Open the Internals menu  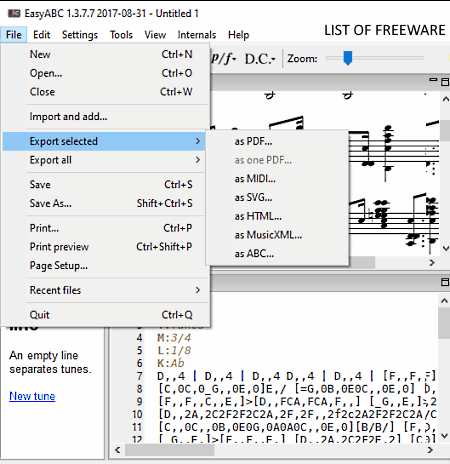[197, 35]
